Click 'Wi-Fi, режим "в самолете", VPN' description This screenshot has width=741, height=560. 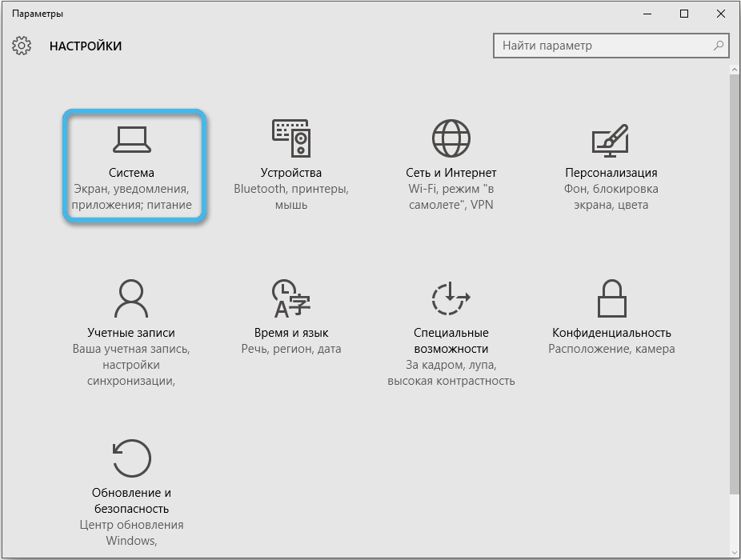tap(451, 197)
